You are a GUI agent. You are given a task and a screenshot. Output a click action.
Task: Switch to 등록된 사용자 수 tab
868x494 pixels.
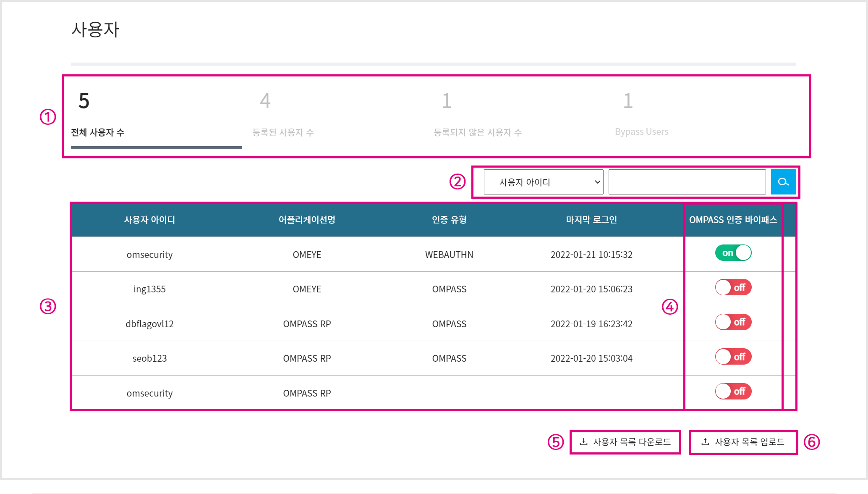click(x=283, y=132)
